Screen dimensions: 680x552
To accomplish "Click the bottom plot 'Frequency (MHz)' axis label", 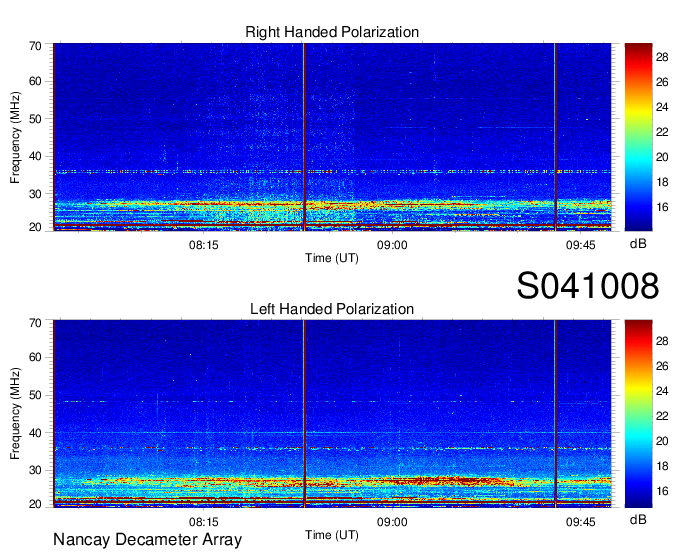I will coord(15,414).
